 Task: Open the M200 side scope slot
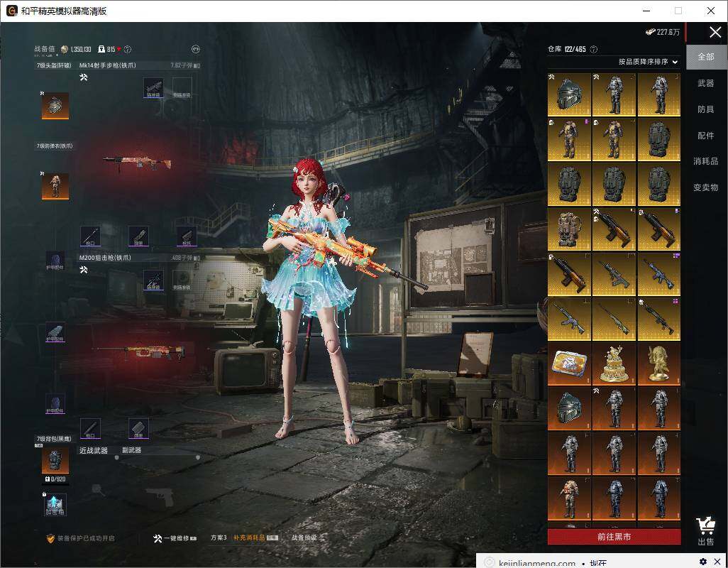(x=182, y=280)
